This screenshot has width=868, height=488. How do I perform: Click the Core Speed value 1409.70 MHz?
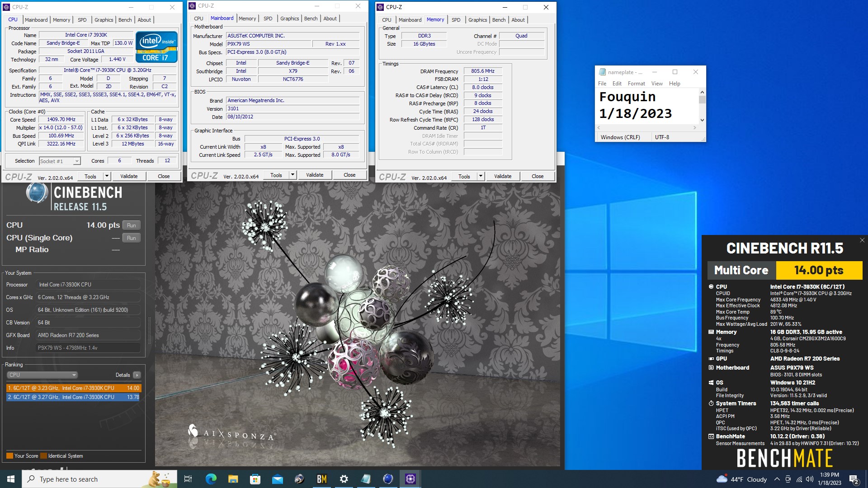pyautogui.click(x=61, y=120)
